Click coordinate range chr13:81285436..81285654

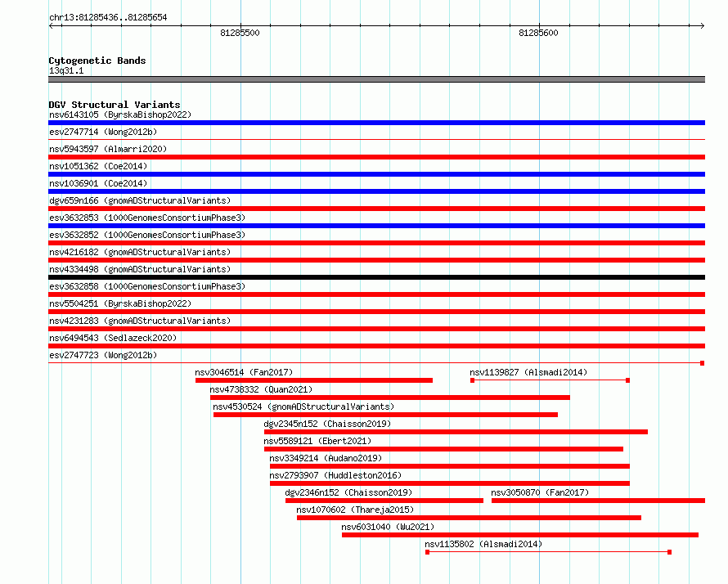tap(108, 18)
